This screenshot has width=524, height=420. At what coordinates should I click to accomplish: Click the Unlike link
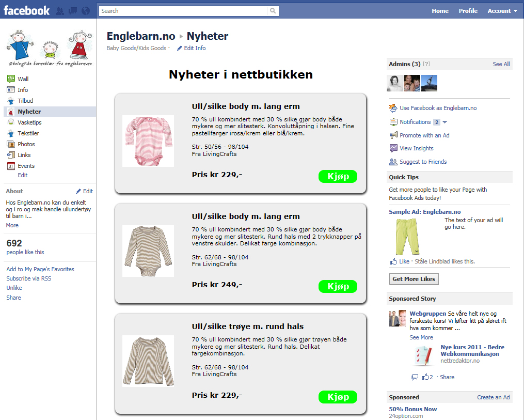14,288
